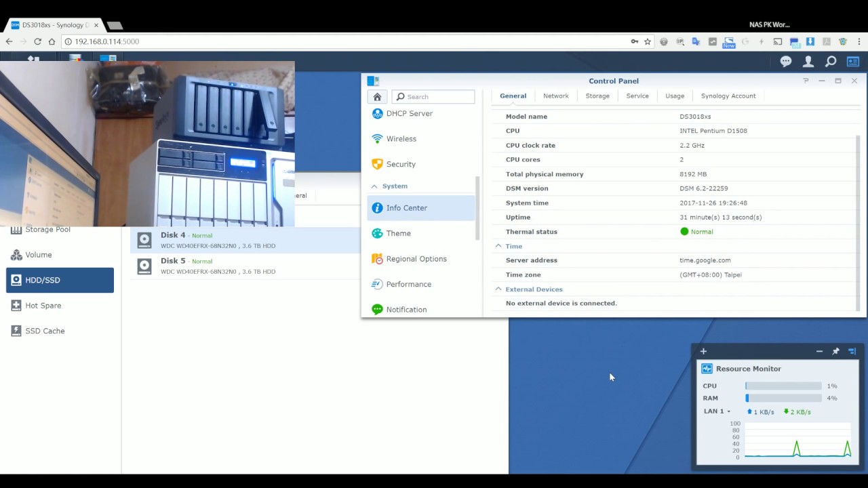Go to Control Panel home icon
The image size is (868, 488).
[x=378, y=97]
